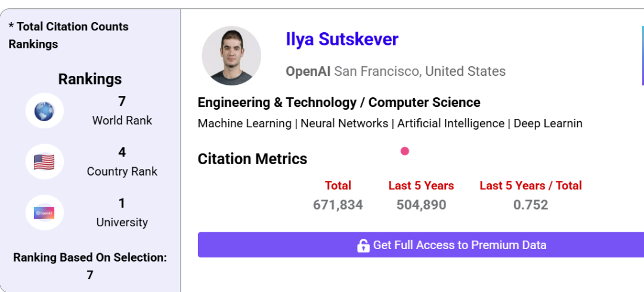644x292 pixels.
Task: Click the Last 5 Years / Total header
Action: coord(531,186)
